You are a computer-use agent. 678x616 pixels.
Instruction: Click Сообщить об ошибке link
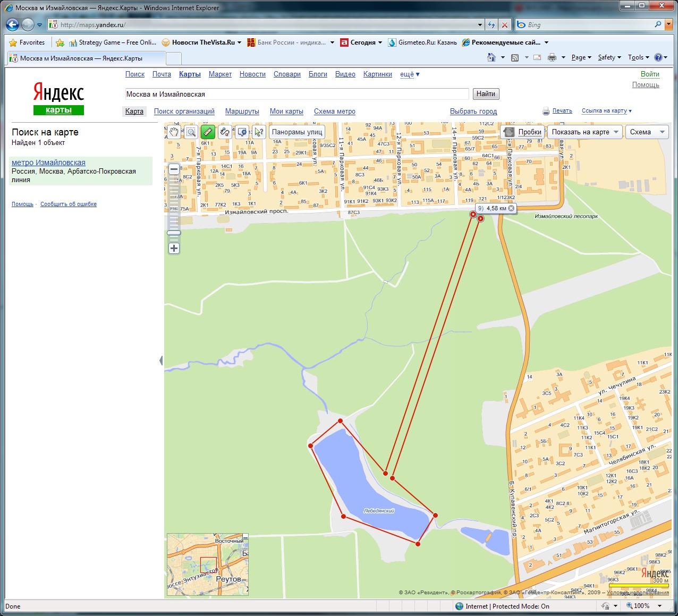[69, 204]
